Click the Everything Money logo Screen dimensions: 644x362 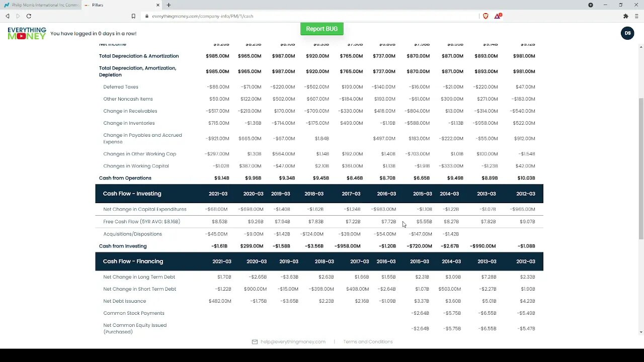[x=27, y=33]
